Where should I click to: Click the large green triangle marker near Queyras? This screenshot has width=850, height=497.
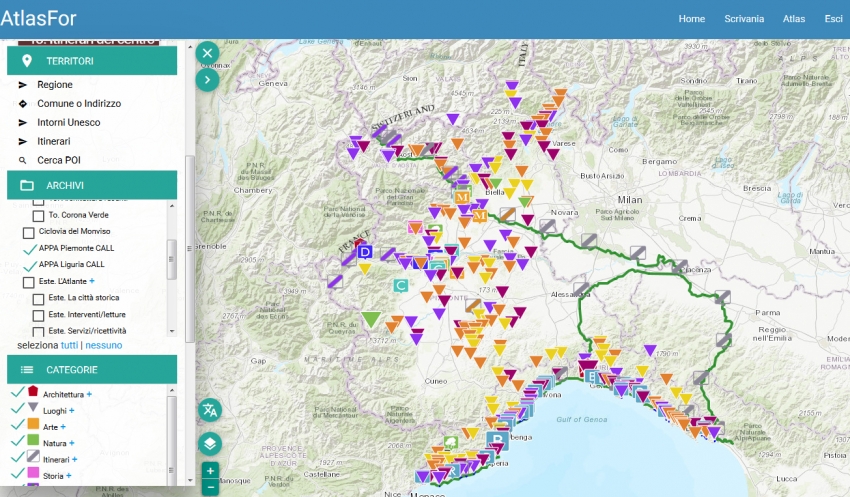click(371, 319)
